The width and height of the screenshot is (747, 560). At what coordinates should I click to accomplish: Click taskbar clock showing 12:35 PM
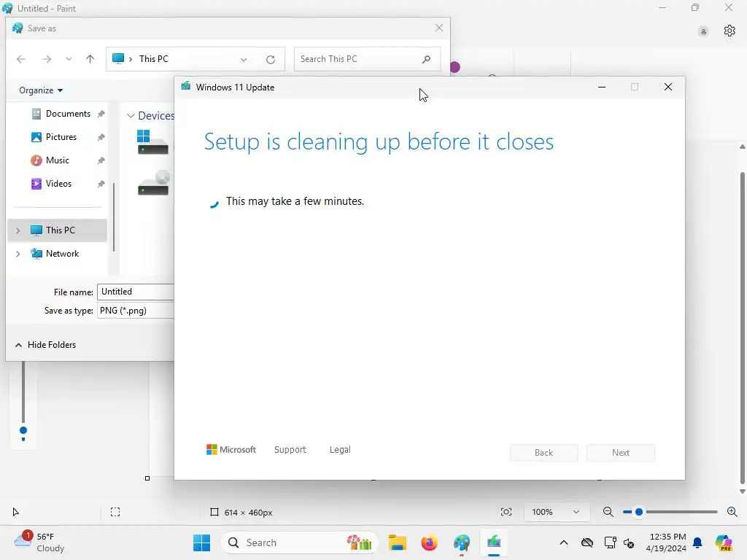(x=666, y=542)
